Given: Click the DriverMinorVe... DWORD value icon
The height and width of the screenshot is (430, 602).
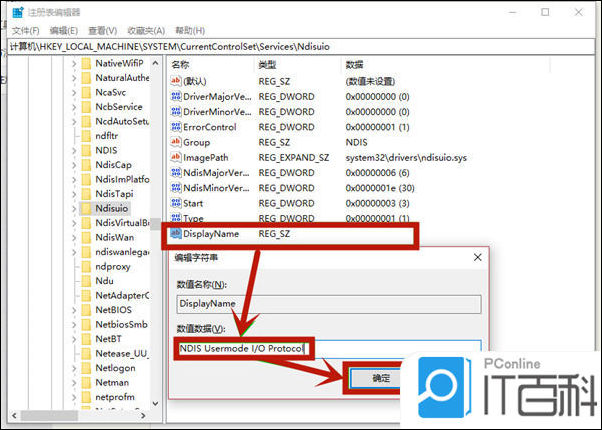Looking at the screenshot, I should pyautogui.click(x=176, y=112).
